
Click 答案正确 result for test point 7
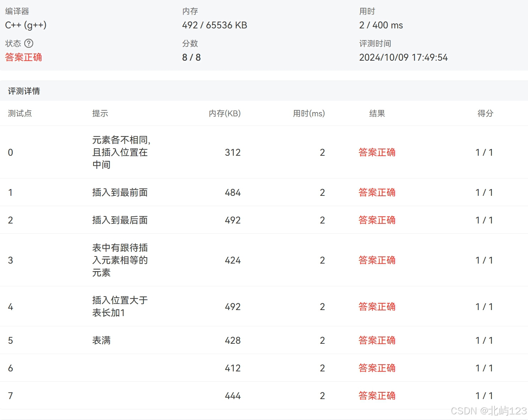[377, 395]
